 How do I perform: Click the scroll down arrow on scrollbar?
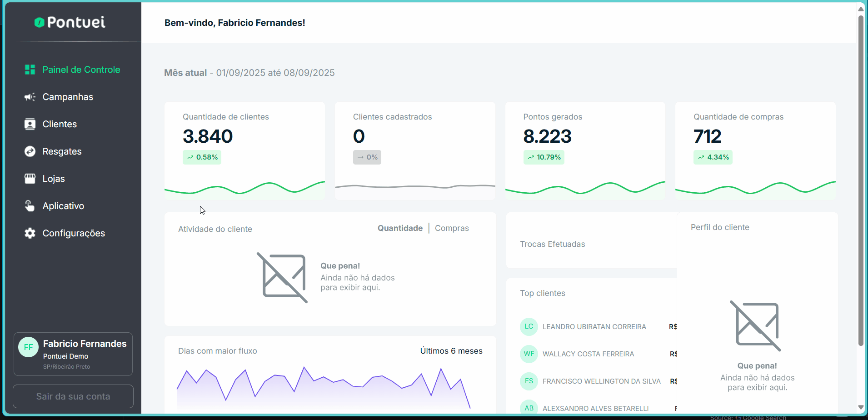[x=861, y=407]
